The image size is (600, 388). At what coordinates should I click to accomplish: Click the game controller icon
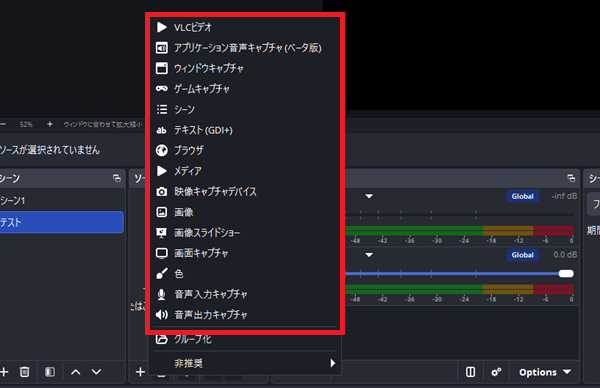[x=162, y=89]
